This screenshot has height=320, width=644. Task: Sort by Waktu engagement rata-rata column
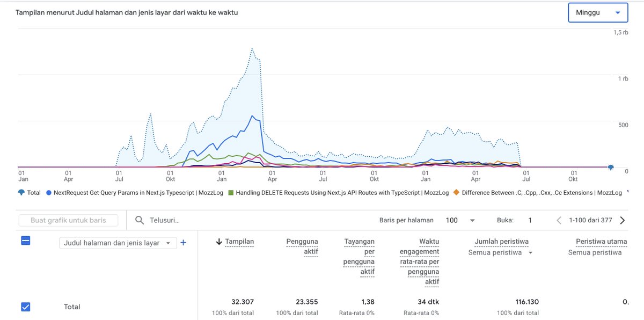(419, 261)
